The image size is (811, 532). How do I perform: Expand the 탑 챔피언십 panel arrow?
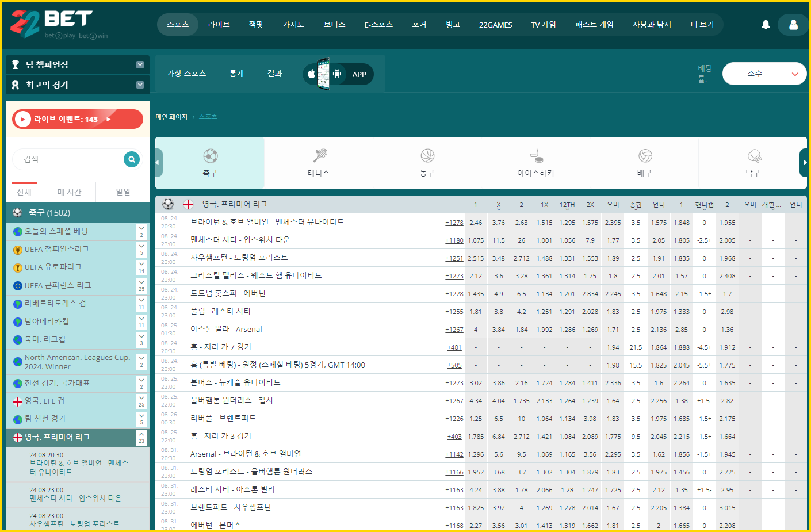click(x=140, y=64)
